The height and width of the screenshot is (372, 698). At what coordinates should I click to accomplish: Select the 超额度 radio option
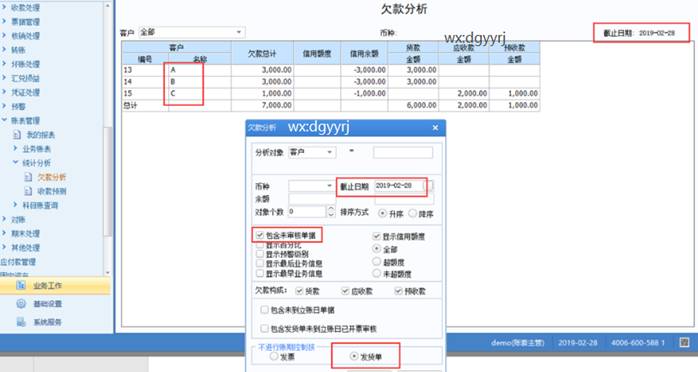coord(377,262)
